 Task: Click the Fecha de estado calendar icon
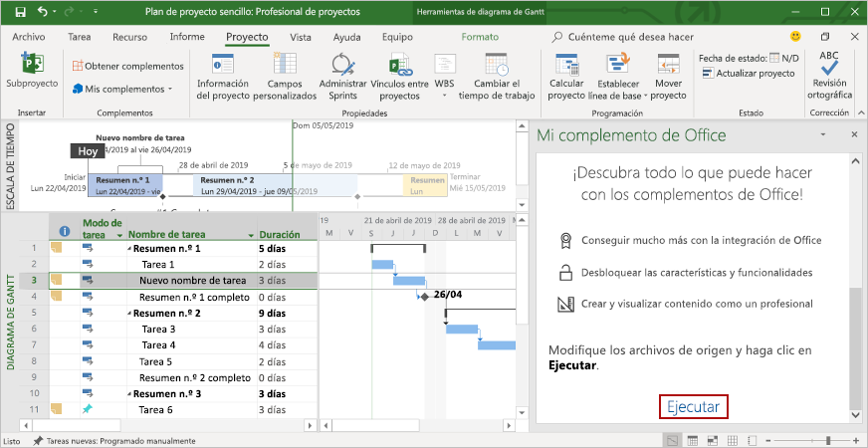[x=775, y=58]
